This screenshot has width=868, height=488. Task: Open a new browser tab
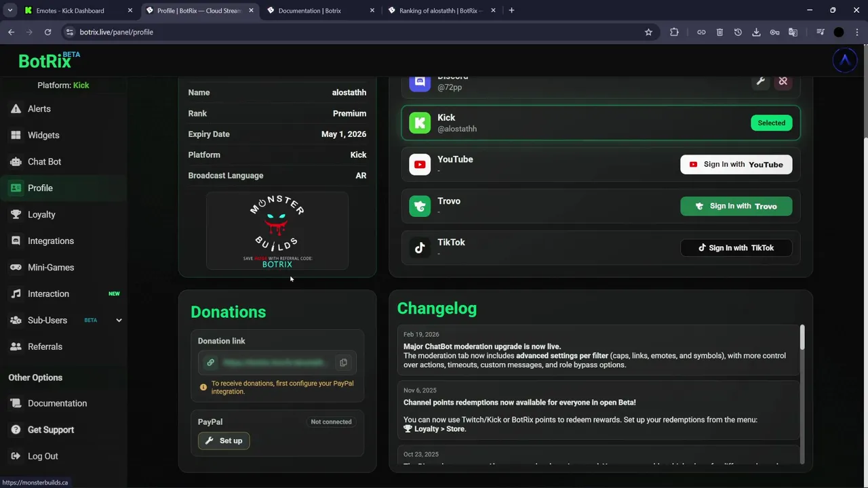coord(511,10)
